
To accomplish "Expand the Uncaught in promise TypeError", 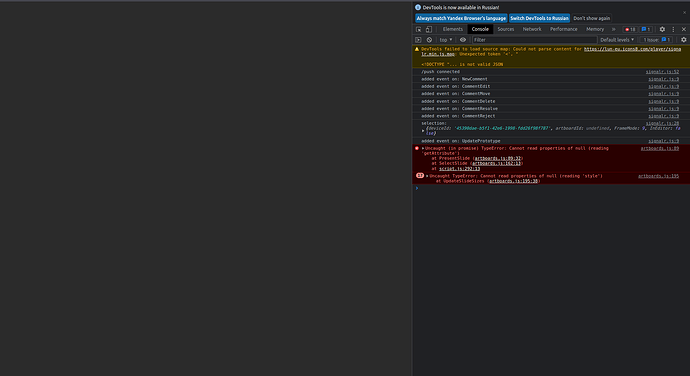I will click(x=423, y=148).
